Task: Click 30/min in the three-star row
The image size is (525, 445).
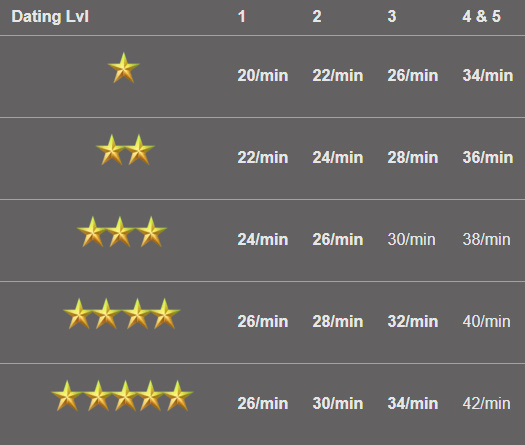Action: (x=411, y=239)
